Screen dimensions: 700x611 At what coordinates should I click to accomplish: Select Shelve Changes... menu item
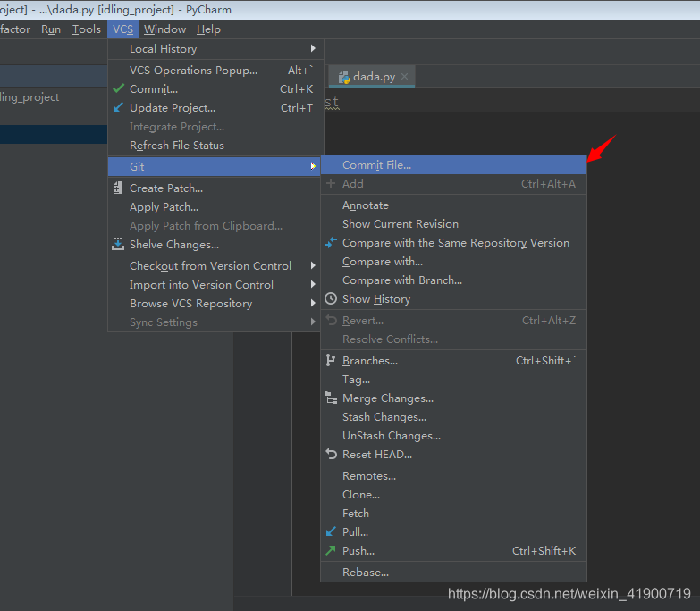pos(215,245)
